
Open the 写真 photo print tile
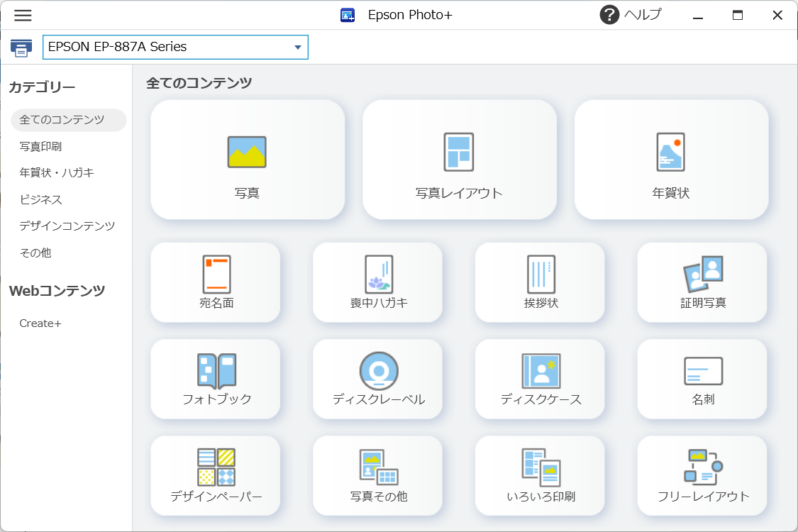pos(247,160)
